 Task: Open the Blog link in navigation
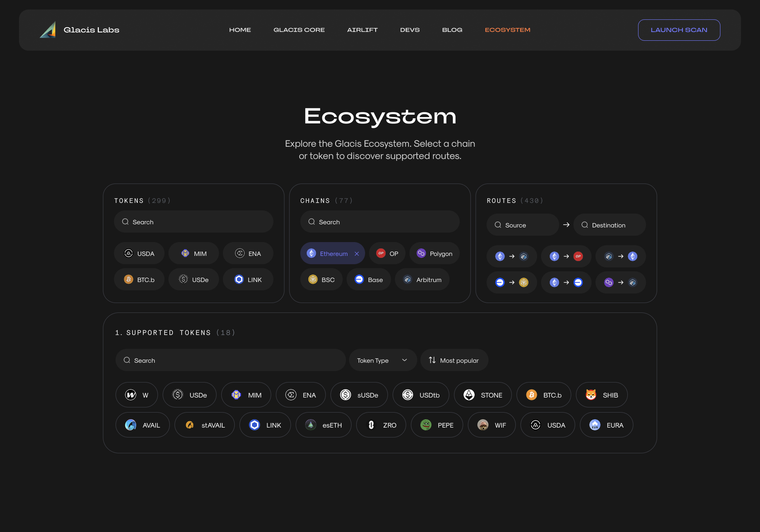pyautogui.click(x=452, y=30)
